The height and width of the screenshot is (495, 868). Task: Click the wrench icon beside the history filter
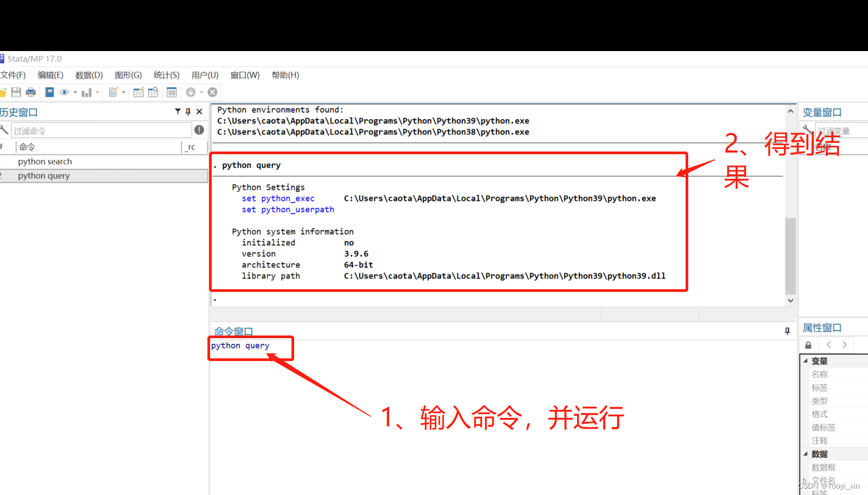[x=4, y=130]
